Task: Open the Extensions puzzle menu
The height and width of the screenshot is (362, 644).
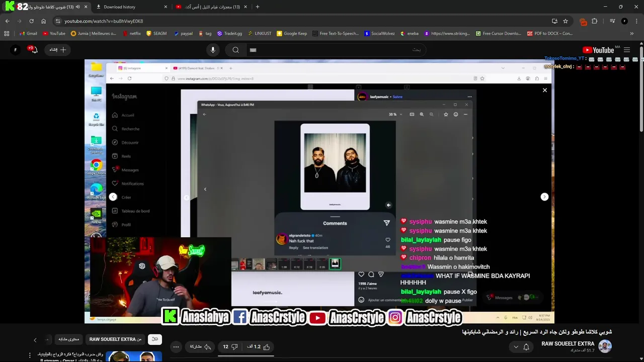Action: [x=595, y=21]
